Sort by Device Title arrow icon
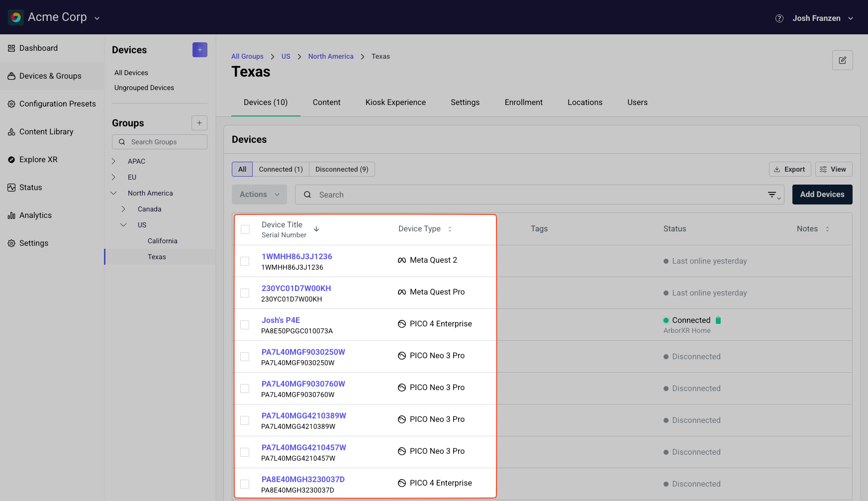Viewport: 868px width, 501px height. (x=316, y=229)
